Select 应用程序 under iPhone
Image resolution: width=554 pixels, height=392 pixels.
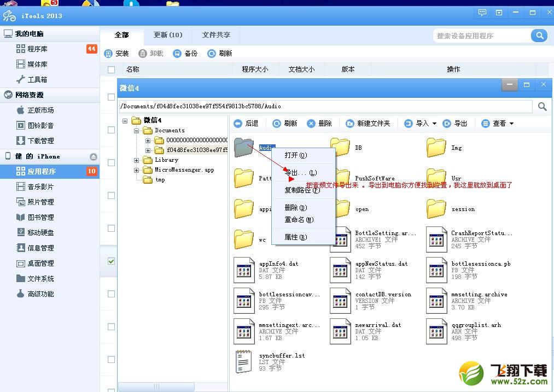pyautogui.click(x=49, y=171)
